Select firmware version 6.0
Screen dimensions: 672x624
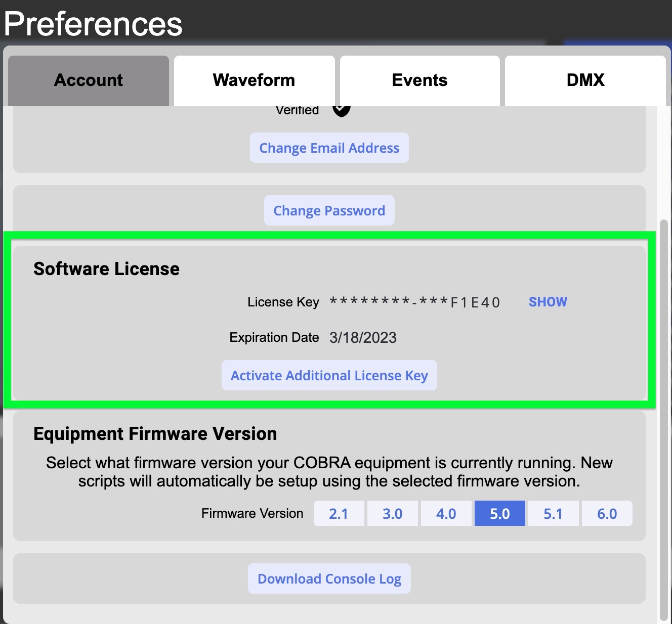(607, 514)
